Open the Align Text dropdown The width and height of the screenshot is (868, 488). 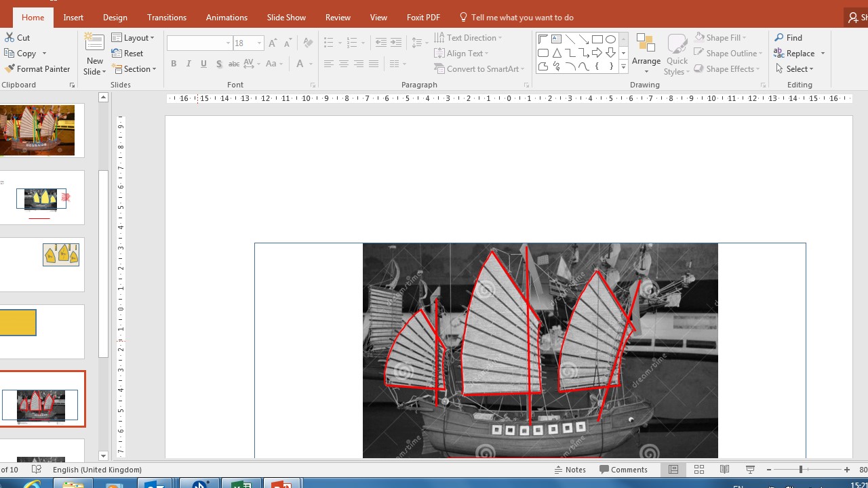point(462,53)
